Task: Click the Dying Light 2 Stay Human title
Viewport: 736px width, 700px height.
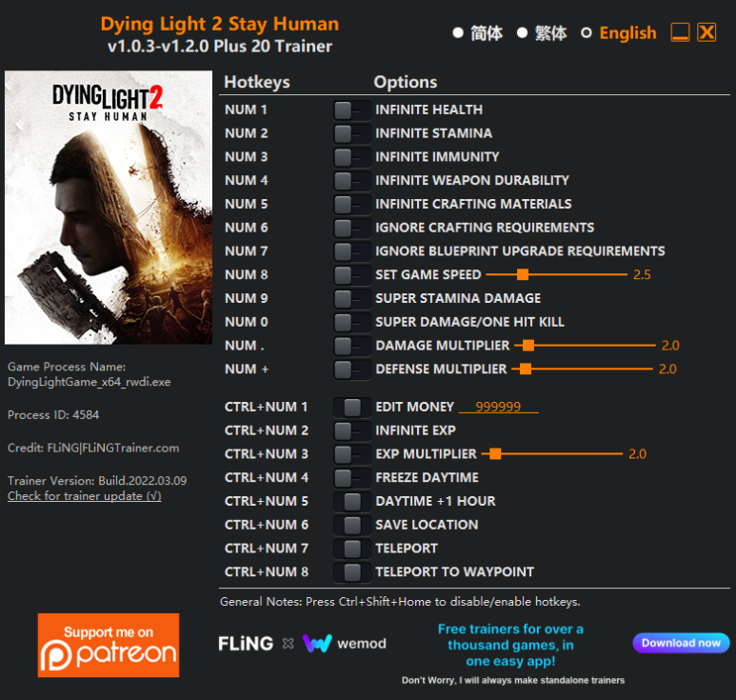Action: pyautogui.click(x=220, y=24)
